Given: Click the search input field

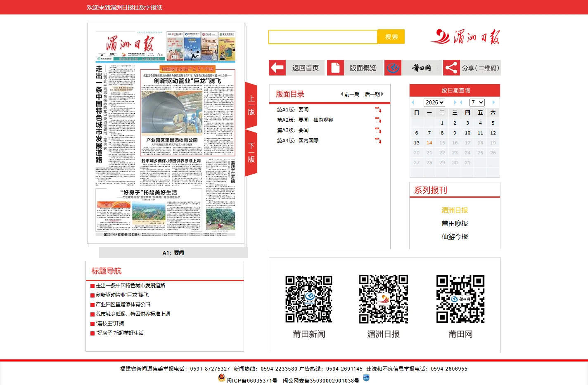Looking at the screenshot, I should 323,37.
